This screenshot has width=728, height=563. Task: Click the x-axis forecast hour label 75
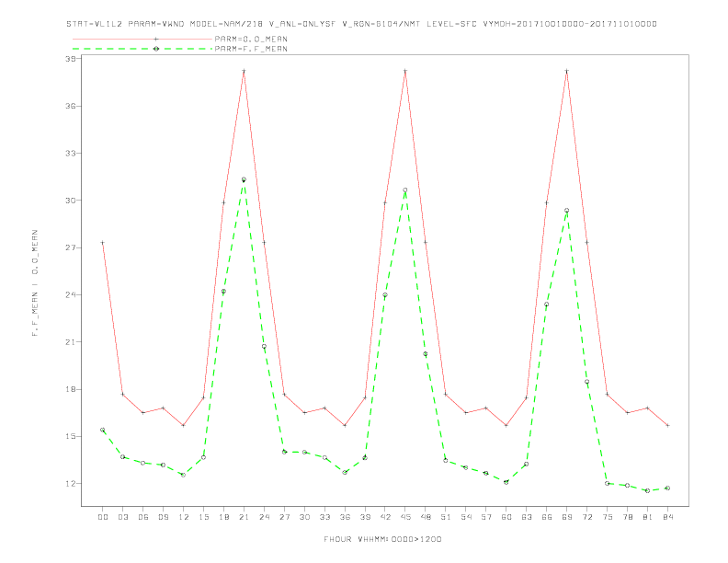point(608,517)
